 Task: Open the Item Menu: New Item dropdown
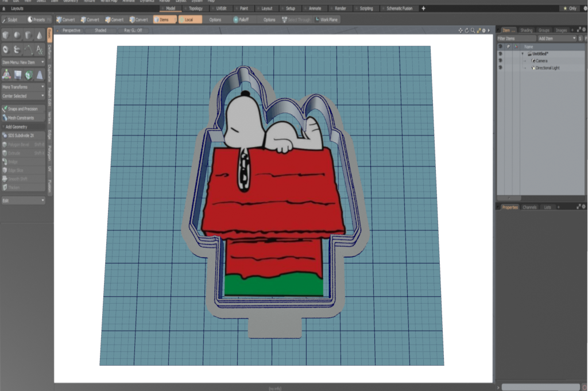23,62
